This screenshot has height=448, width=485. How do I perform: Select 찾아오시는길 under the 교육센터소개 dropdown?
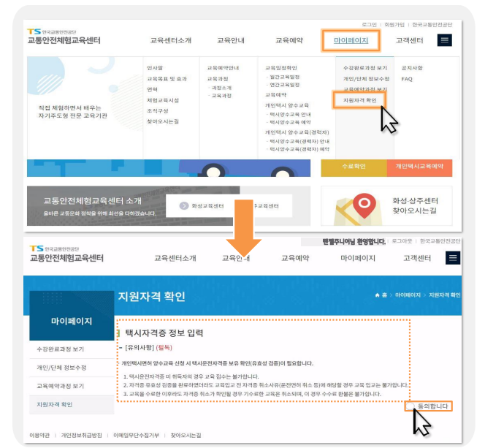coord(163,121)
